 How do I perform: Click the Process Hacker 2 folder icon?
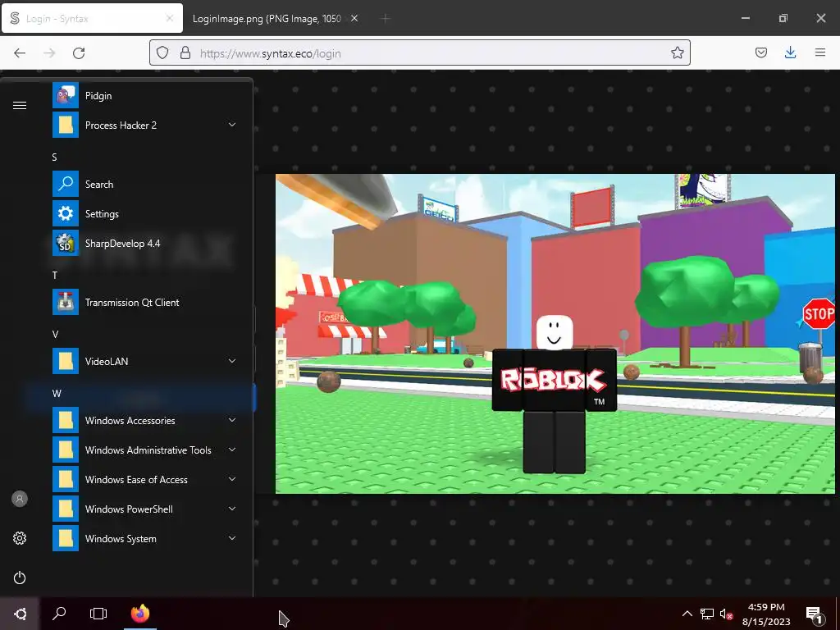pyautogui.click(x=66, y=126)
